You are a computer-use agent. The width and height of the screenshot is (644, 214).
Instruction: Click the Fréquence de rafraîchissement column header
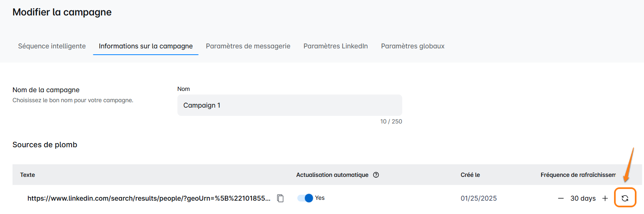click(578, 175)
